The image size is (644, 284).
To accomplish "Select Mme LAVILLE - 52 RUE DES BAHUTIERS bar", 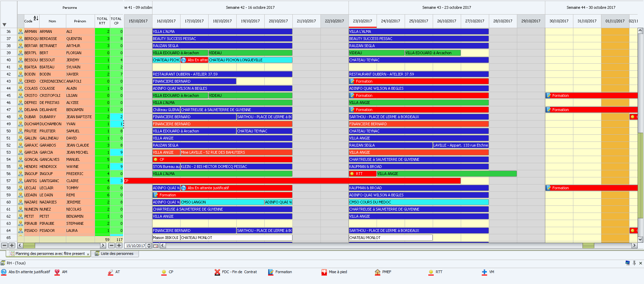I will [x=236, y=152].
